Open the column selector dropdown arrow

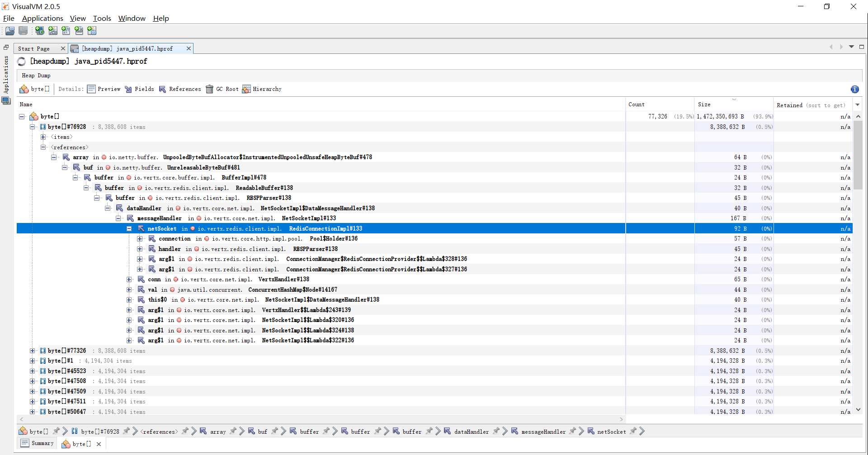tap(858, 104)
